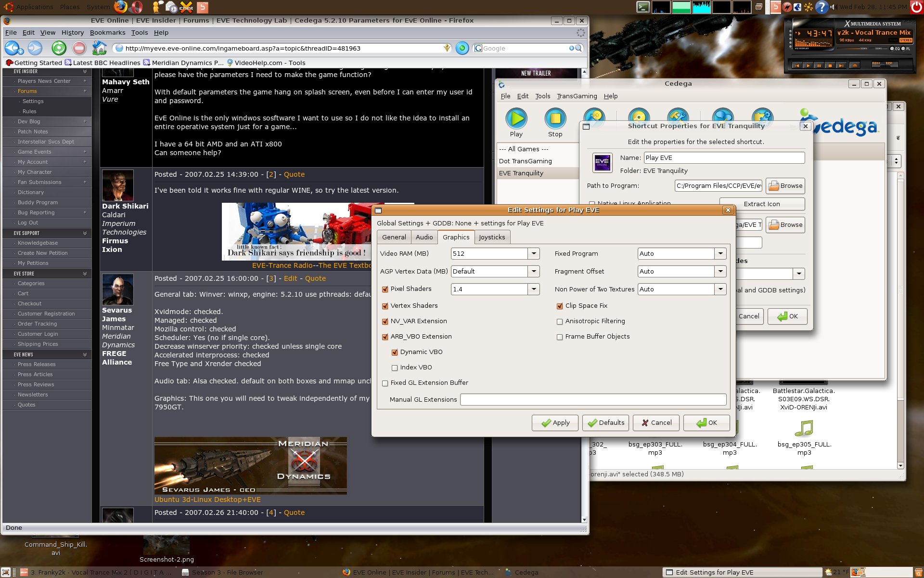Disable the Pixel Shaders checkbox
This screenshot has width=924, height=578.
coord(385,289)
